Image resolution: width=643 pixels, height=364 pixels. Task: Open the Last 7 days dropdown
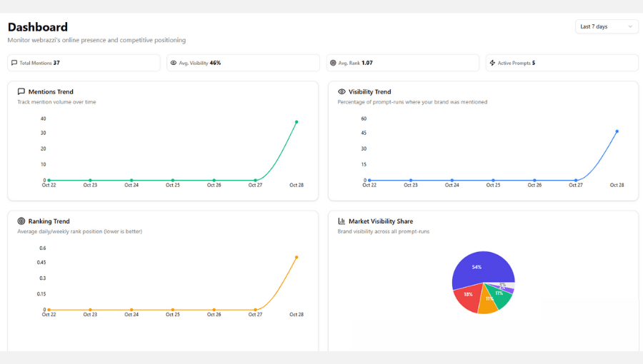[606, 26]
